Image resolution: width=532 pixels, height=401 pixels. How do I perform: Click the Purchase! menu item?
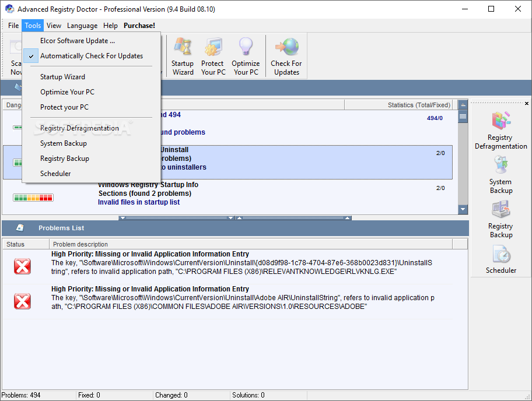click(139, 26)
